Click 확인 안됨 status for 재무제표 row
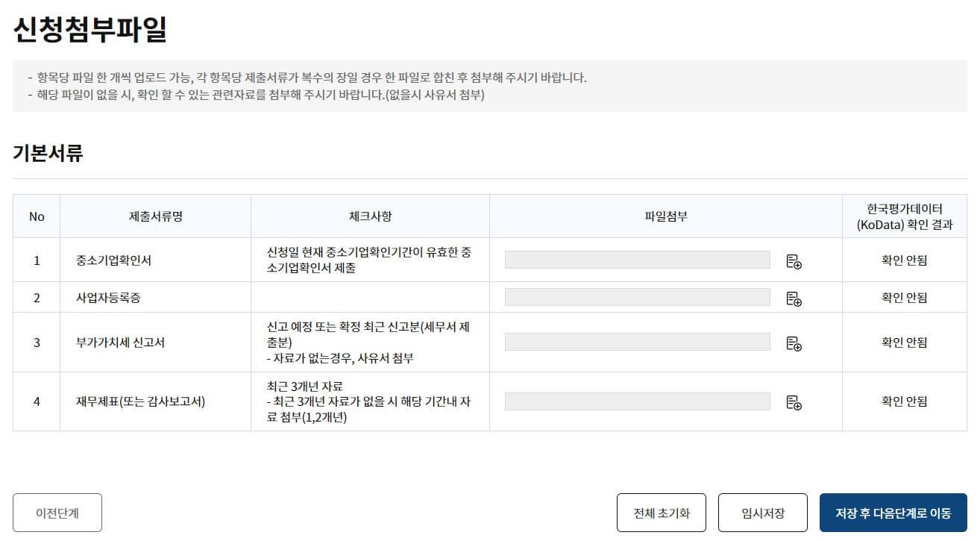This screenshot has width=980, height=541. pos(905,401)
